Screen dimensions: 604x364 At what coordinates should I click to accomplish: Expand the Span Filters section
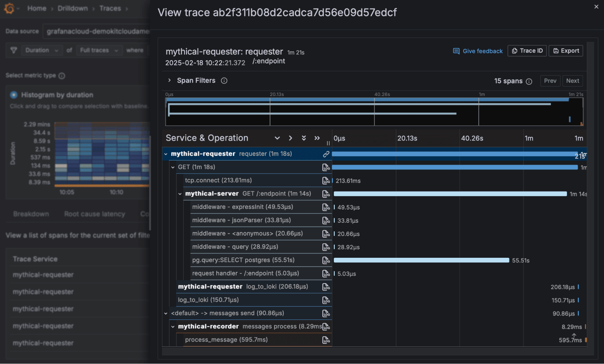pyautogui.click(x=169, y=81)
